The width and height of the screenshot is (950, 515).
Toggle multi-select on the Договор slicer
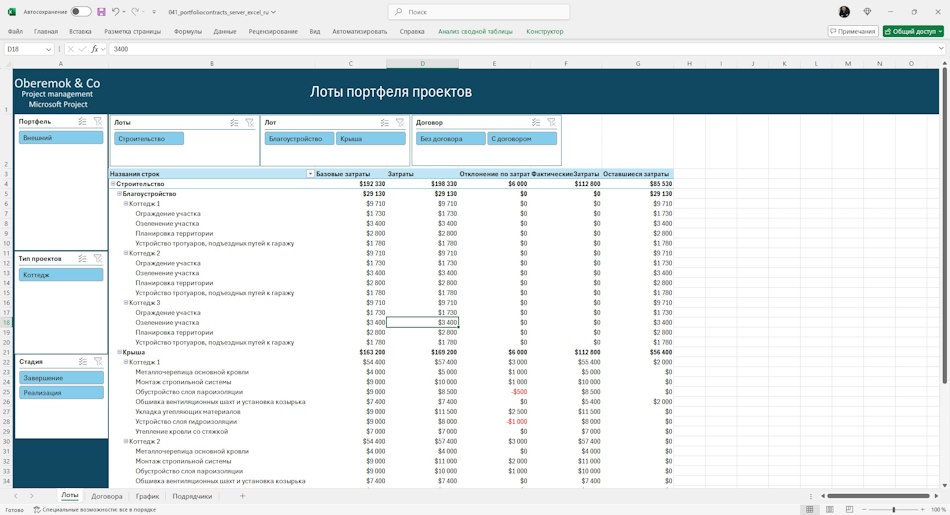(536, 122)
